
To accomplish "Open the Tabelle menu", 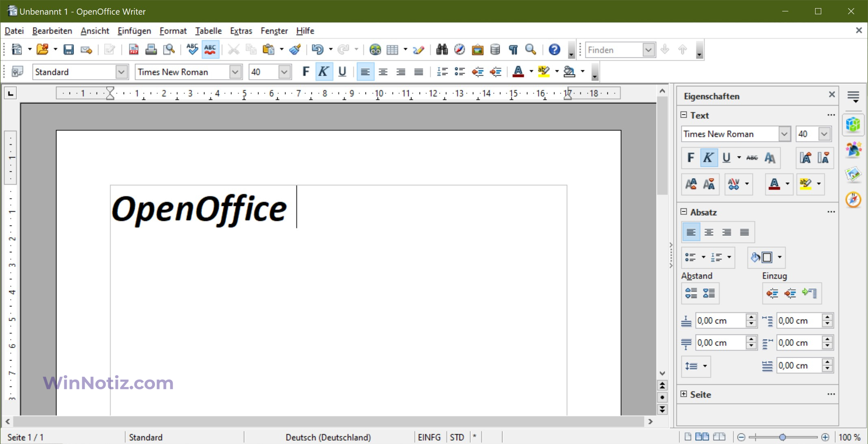I will [209, 31].
